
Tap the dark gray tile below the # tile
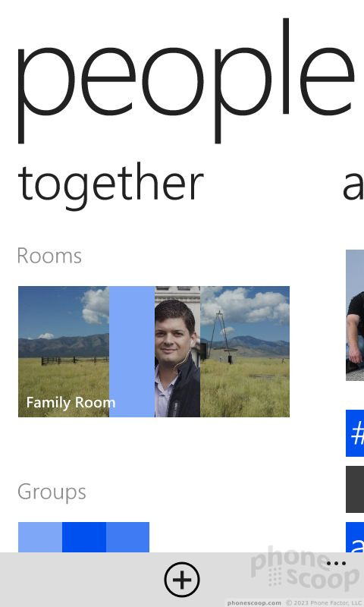coord(355,489)
